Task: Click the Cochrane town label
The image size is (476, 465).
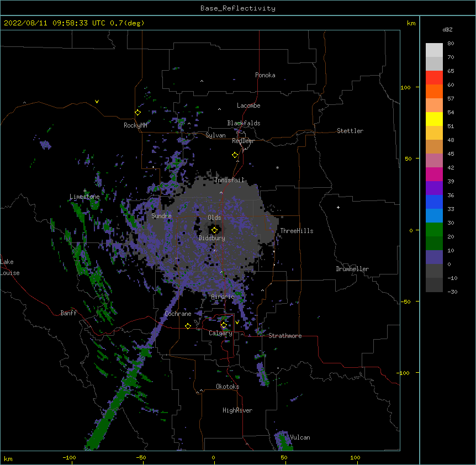Action: pyautogui.click(x=178, y=314)
